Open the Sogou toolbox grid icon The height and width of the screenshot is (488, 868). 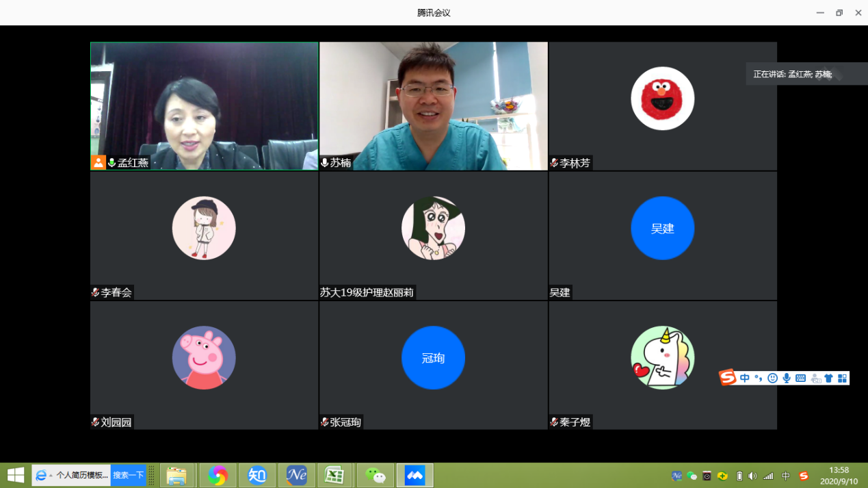842,378
